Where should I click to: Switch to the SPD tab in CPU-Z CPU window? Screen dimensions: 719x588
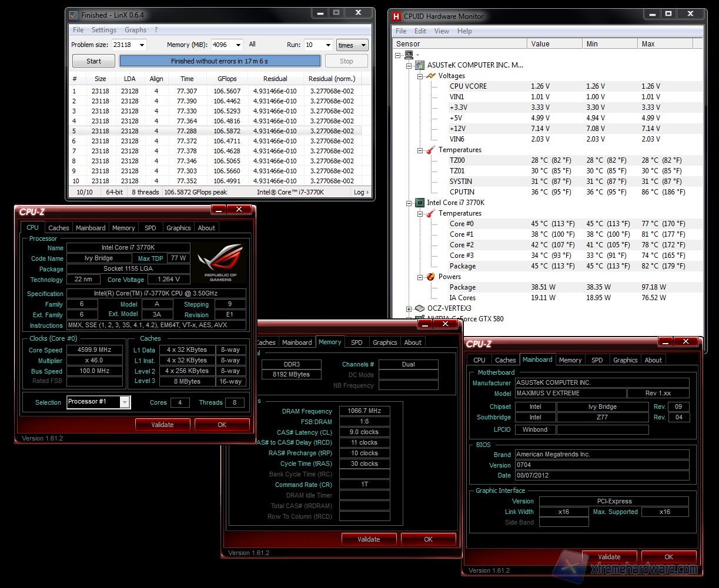tap(151, 228)
